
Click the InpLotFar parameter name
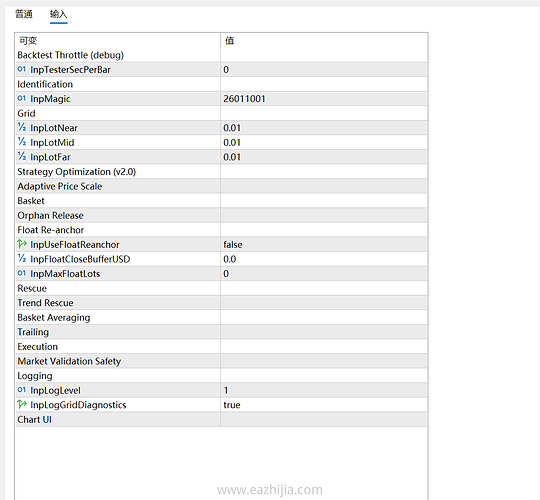coord(50,157)
